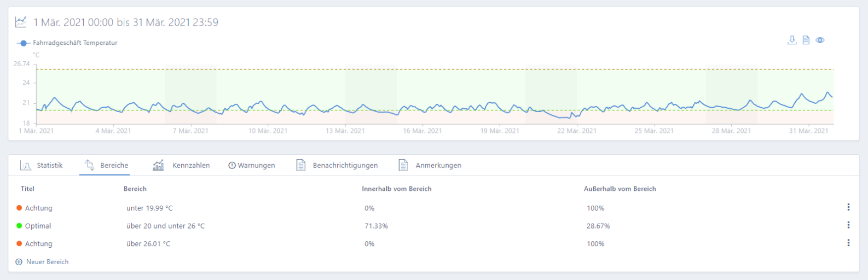This screenshot has width=868, height=280.
Task: Go to the Anmerkungen tab
Action: point(430,165)
